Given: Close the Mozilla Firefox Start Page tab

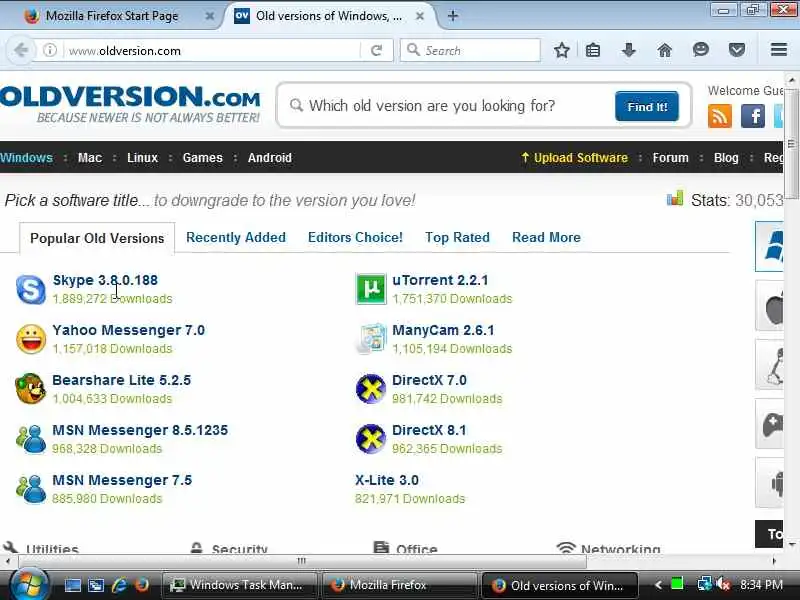Looking at the screenshot, I should tap(209, 16).
